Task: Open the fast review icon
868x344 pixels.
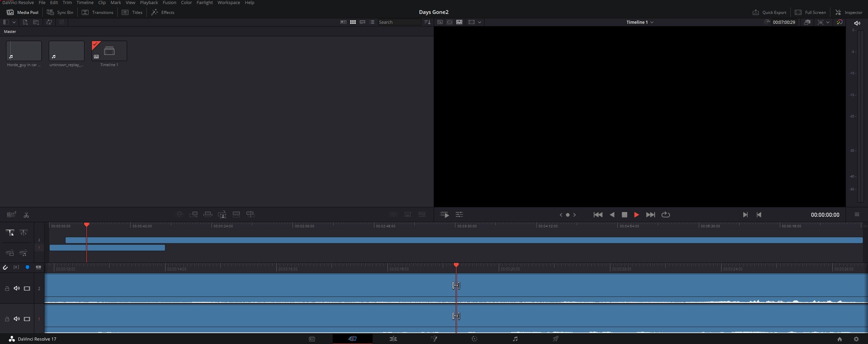Action: point(445,214)
